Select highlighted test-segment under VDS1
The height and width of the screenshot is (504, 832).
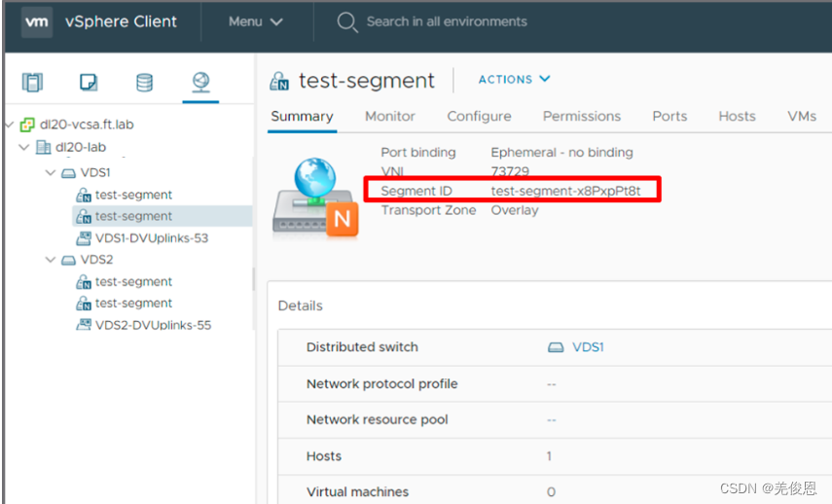click(x=133, y=216)
